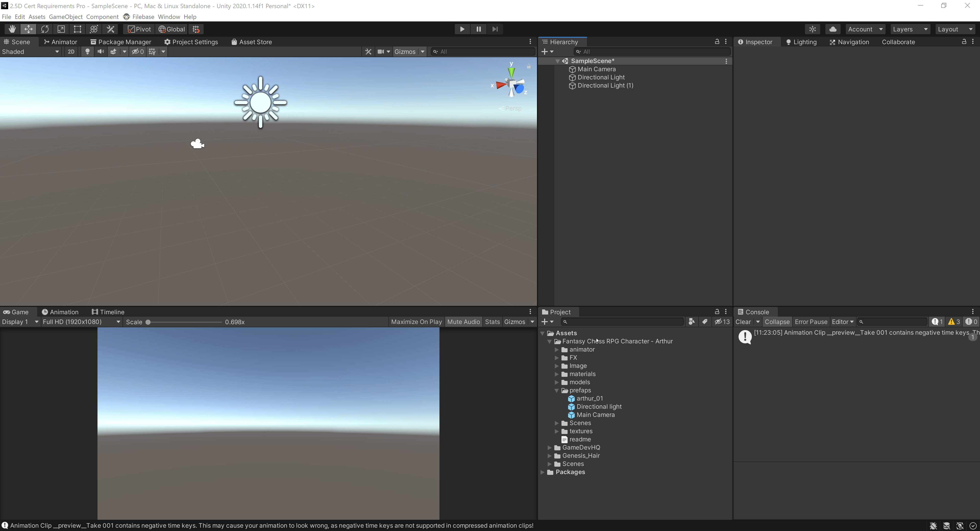Open the GameObject menu
This screenshot has width=980, height=531.
click(x=65, y=17)
